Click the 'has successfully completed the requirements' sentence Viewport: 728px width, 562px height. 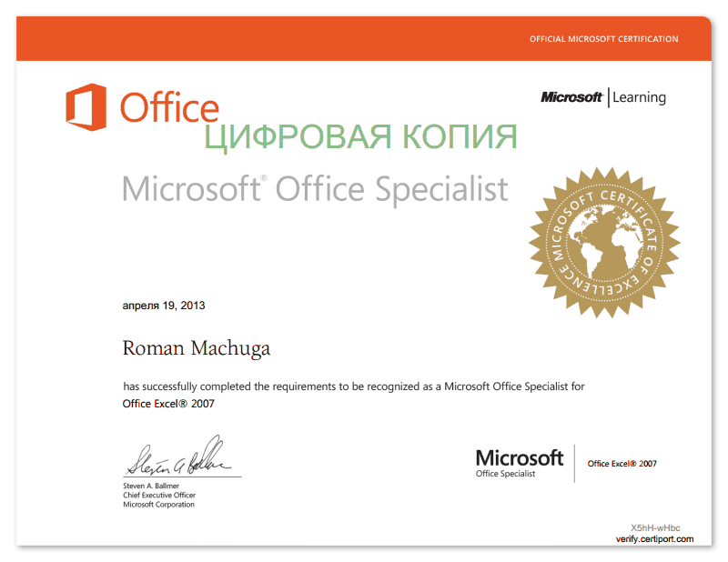click(x=354, y=386)
